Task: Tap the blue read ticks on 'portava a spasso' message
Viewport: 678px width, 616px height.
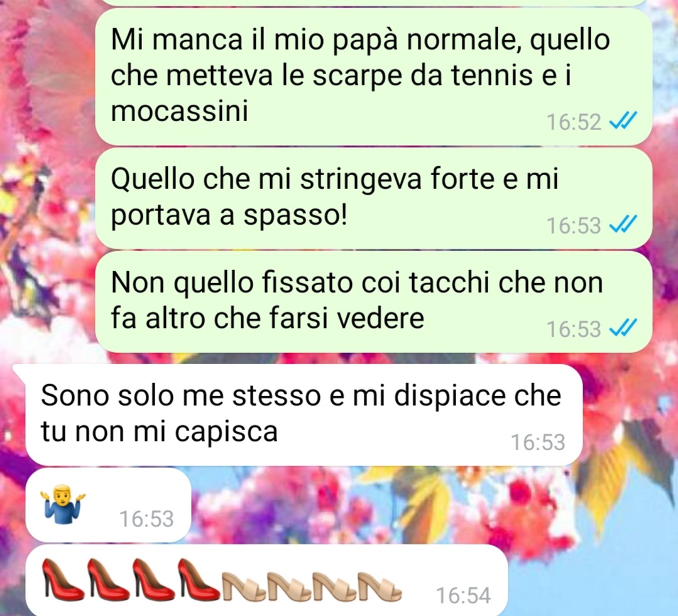Action: tap(623, 225)
